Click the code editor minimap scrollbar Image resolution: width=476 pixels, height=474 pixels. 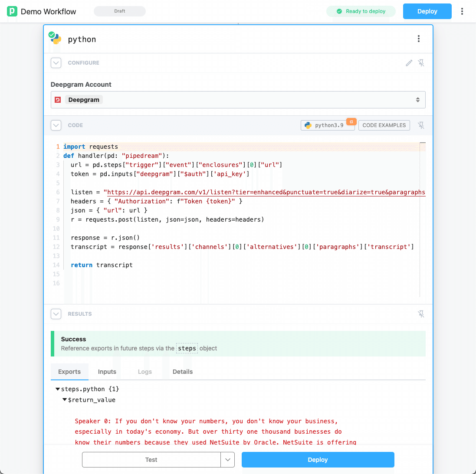click(x=423, y=220)
